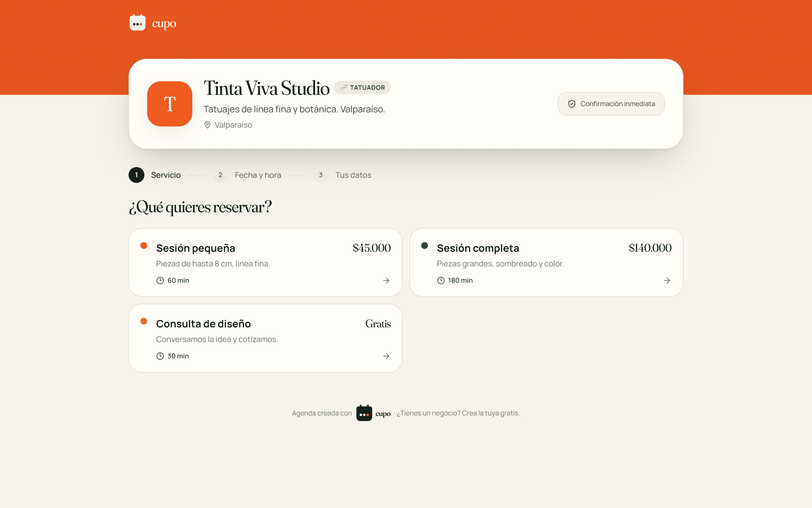Click the Gratis price label
Image resolution: width=812 pixels, height=508 pixels.
[378, 324]
